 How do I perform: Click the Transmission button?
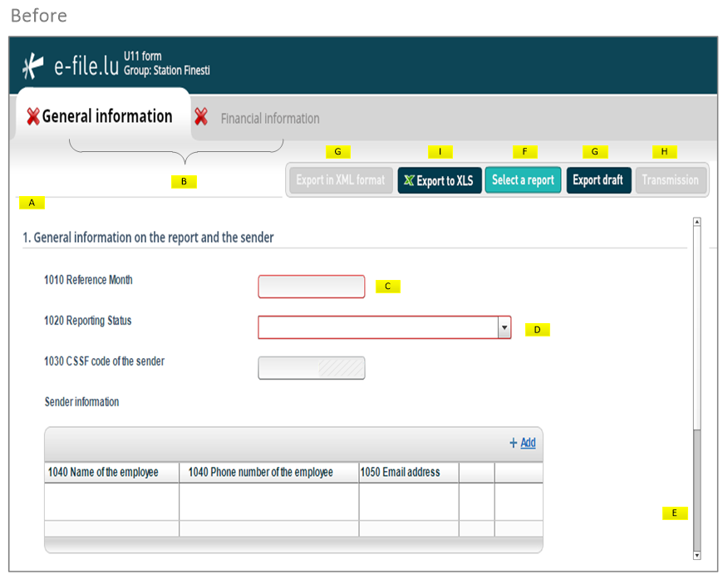[x=671, y=180]
